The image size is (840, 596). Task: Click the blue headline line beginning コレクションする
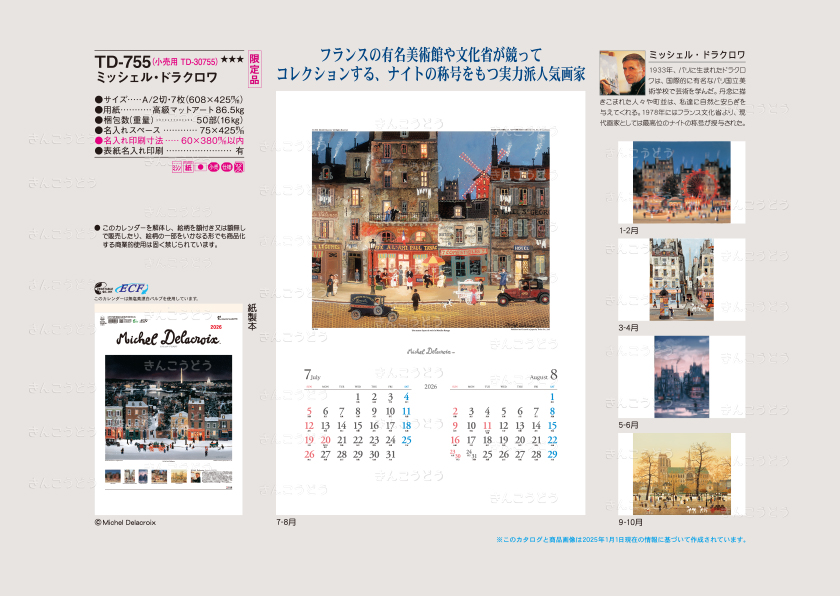coord(431,74)
